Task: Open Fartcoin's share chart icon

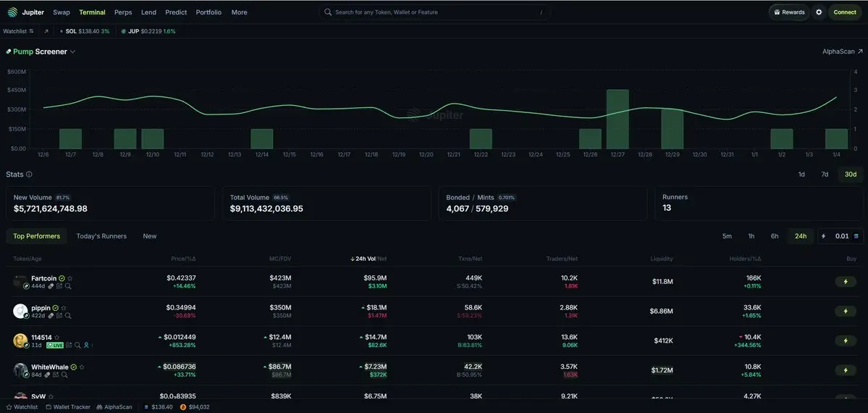Action: (x=59, y=286)
